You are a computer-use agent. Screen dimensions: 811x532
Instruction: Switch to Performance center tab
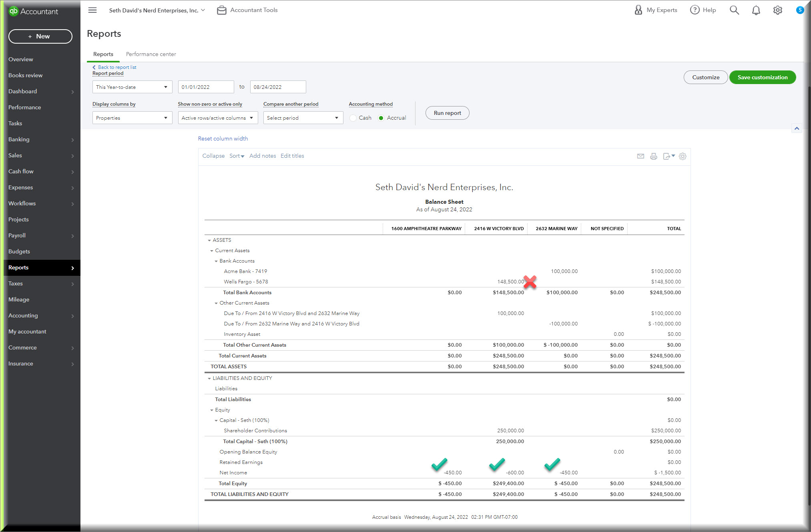151,54
